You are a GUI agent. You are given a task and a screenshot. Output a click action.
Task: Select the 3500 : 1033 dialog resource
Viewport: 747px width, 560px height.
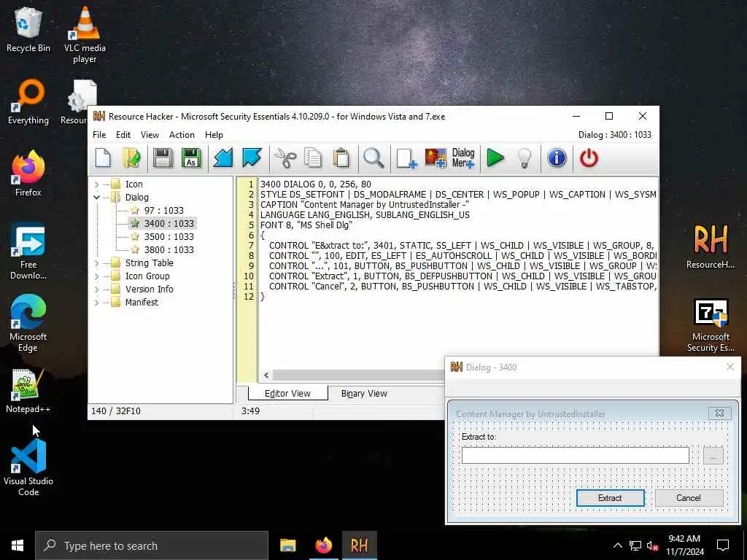[169, 237]
